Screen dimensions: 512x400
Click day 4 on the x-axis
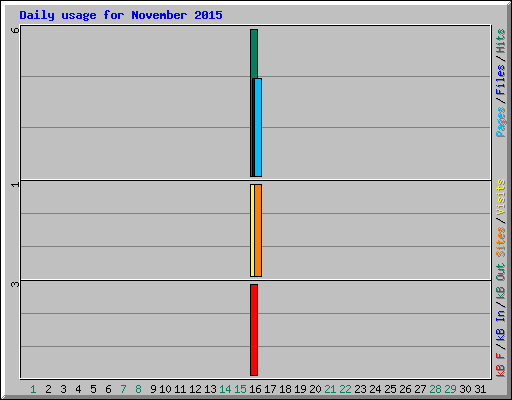(78, 389)
